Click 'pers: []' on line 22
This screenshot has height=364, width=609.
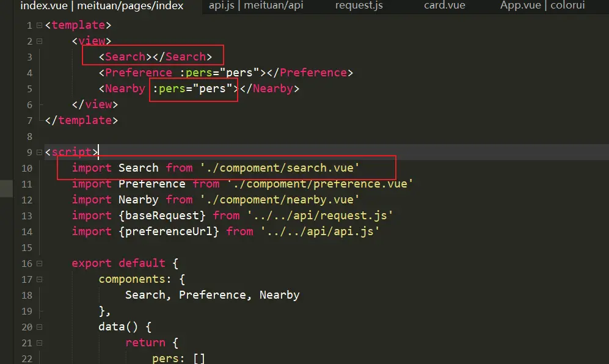point(178,358)
